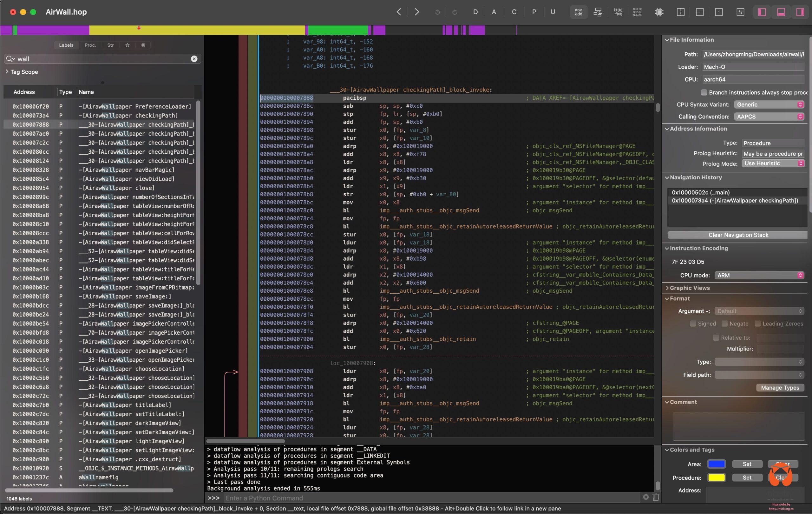This screenshot has height=514, width=812.
Task: Click Clear Navigation Stack button
Action: click(738, 235)
